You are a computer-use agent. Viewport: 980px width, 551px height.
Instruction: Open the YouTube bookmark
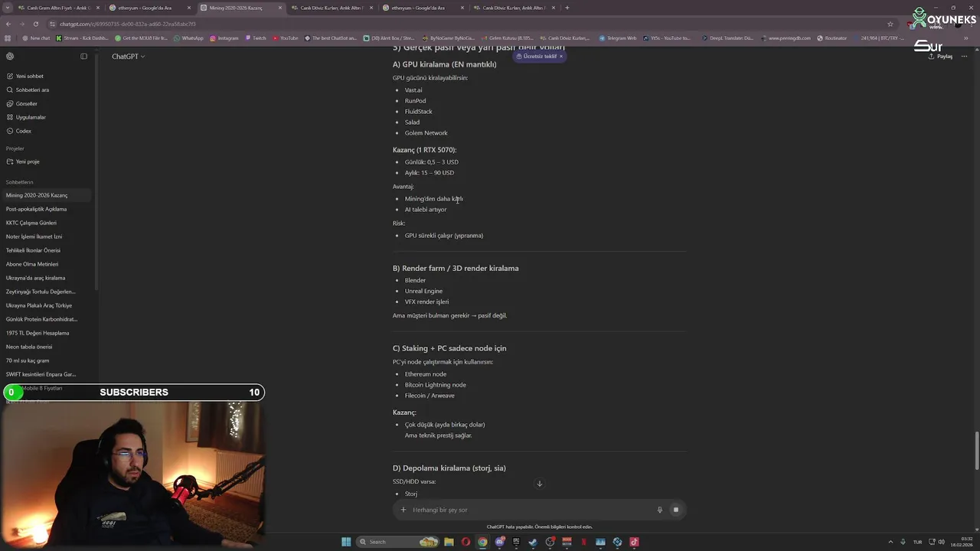[285, 37]
